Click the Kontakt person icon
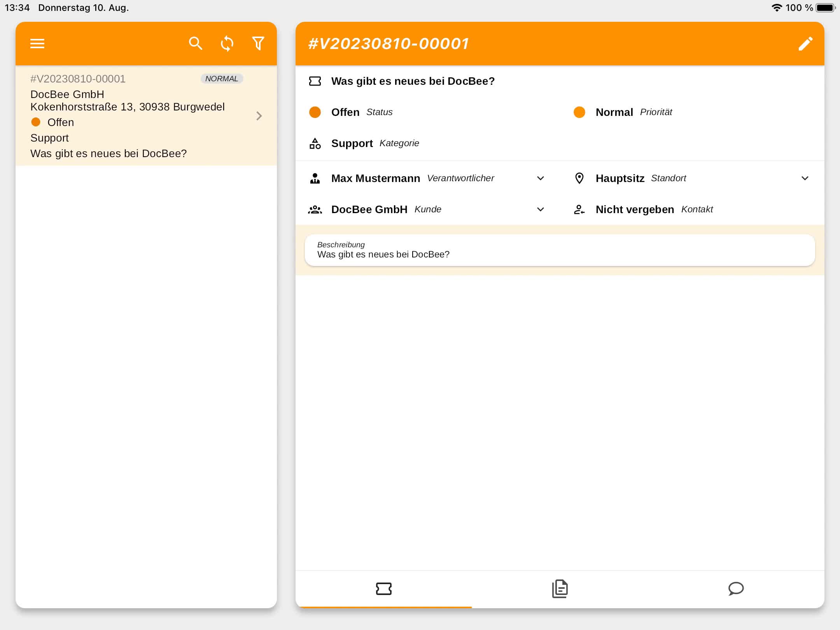 coord(579,210)
